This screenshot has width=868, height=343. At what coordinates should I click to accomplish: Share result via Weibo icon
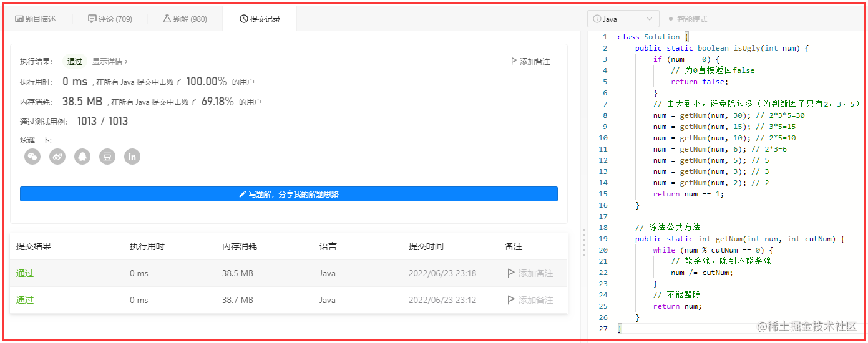(57, 157)
